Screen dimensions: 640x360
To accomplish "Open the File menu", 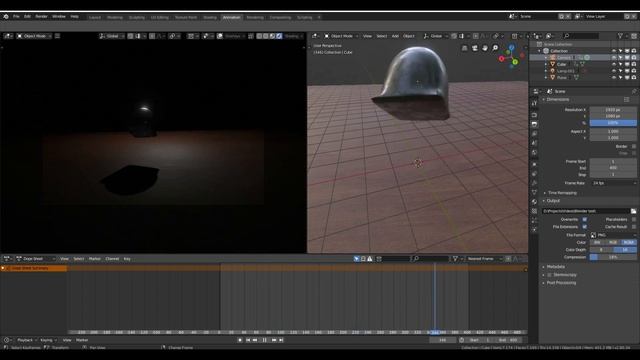I will 16,17.
